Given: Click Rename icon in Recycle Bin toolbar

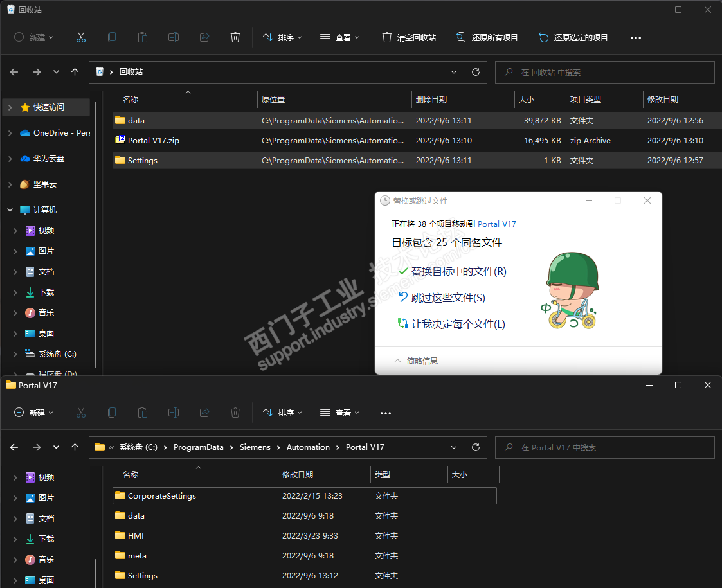Looking at the screenshot, I should click(x=174, y=38).
